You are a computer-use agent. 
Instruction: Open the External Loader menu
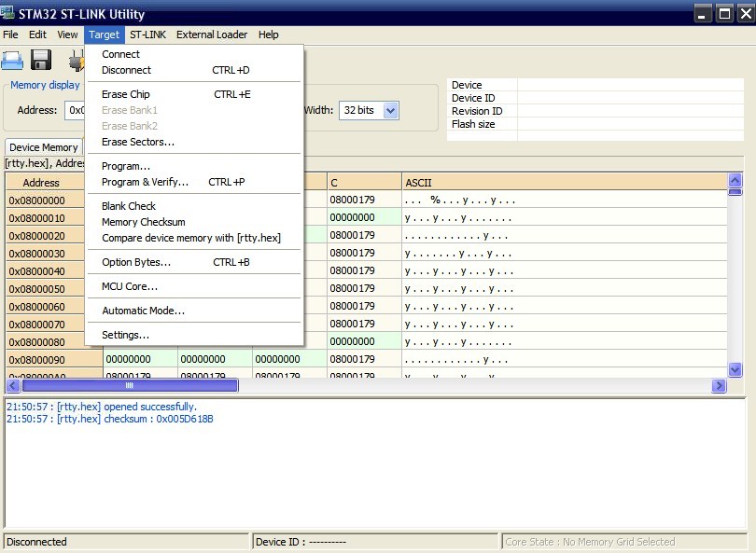click(x=212, y=35)
